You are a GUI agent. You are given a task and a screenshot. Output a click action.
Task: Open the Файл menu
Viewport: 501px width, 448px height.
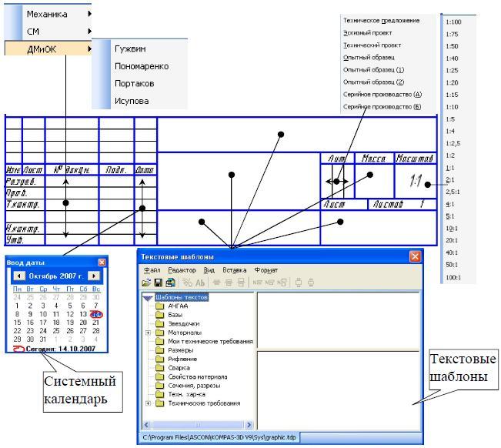(x=152, y=270)
